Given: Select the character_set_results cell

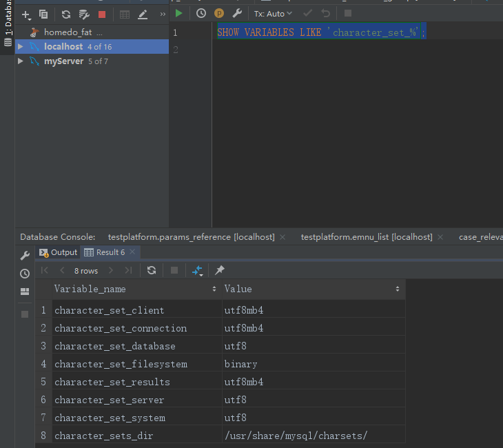Looking at the screenshot, I should [136, 382].
